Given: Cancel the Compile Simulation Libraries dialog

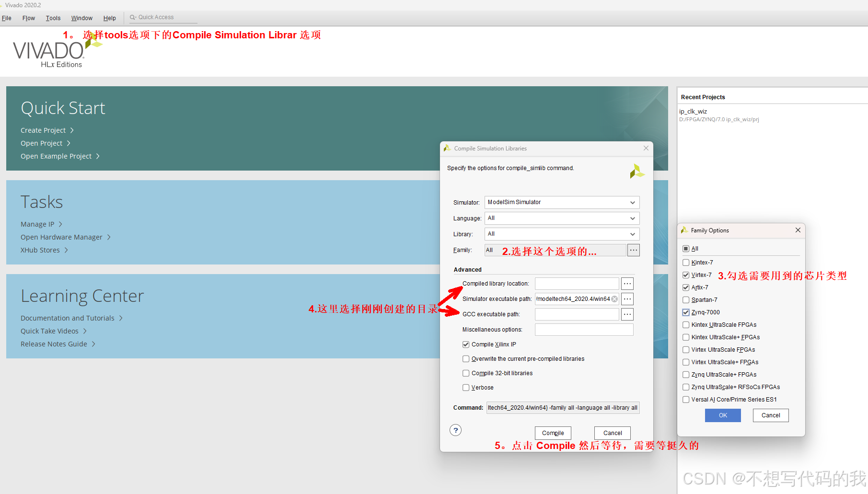Looking at the screenshot, I should 613,433.
